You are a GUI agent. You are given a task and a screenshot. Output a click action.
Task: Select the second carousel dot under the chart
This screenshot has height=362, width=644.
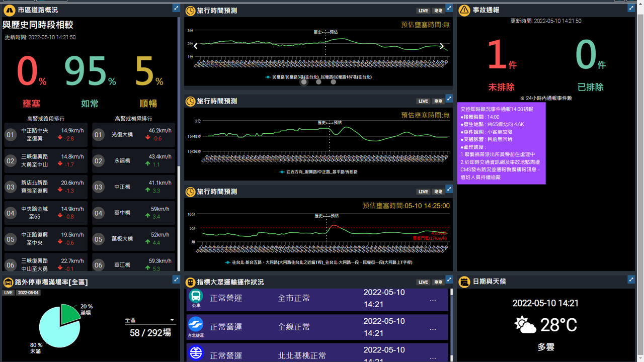point(318,82)
